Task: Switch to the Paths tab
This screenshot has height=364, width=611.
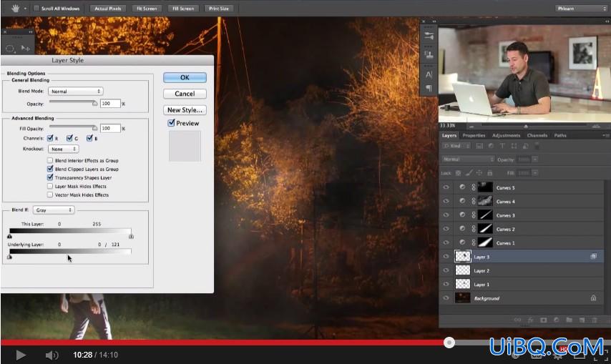Action: [x=560, y=135]
